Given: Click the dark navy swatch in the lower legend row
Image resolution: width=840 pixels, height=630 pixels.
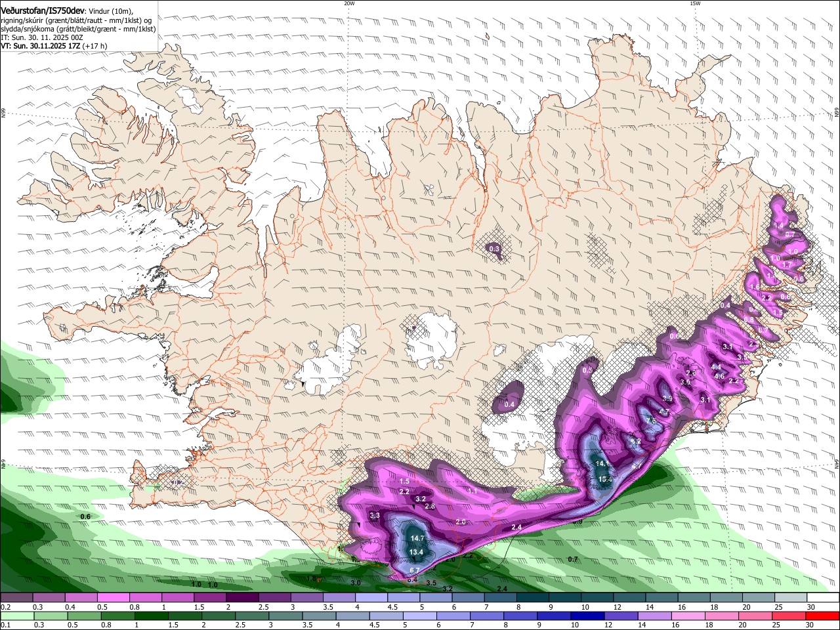Looking at the screenshot, I should click(x=587, y=616).
